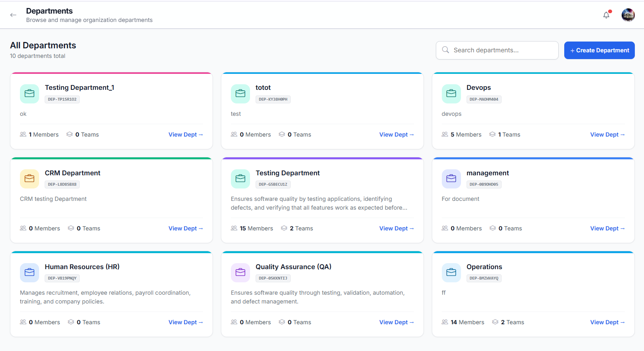Screen dimensions: 644x351
Task: Select DEP-MAOHM404 code badge
Action: point(484,99)
